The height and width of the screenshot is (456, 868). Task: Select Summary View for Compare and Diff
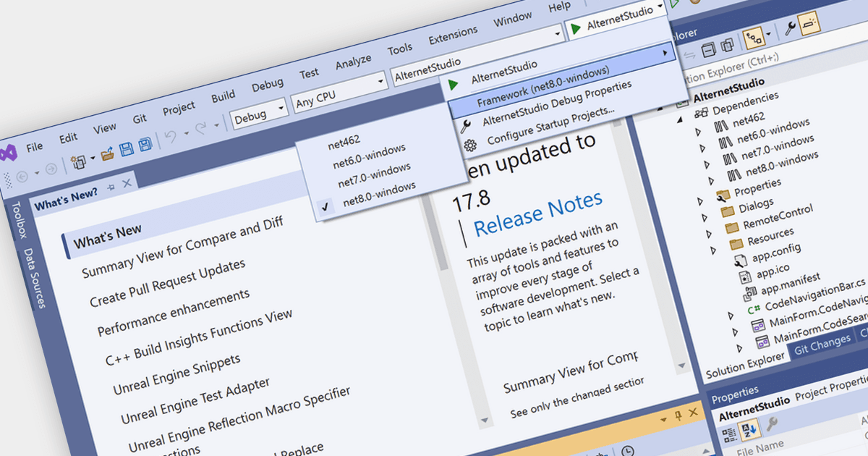click(182, 248)
